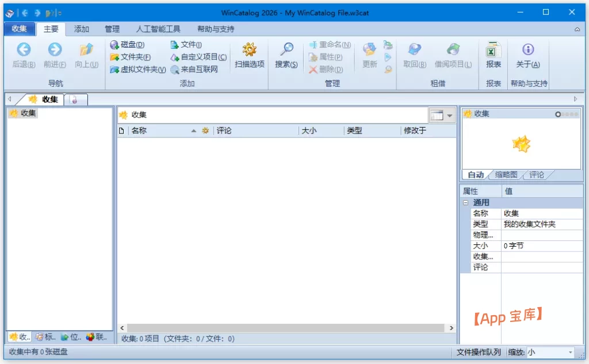The width and height of the screenshot is (589, 364).
Task: Click the star rating column header
Action: [205, 131]
